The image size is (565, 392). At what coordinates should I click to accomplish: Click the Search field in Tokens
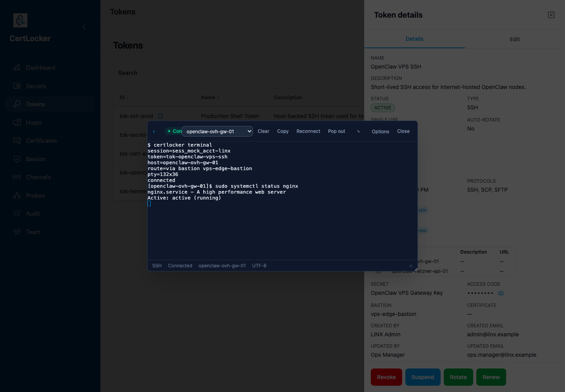(x=239, y=73)
